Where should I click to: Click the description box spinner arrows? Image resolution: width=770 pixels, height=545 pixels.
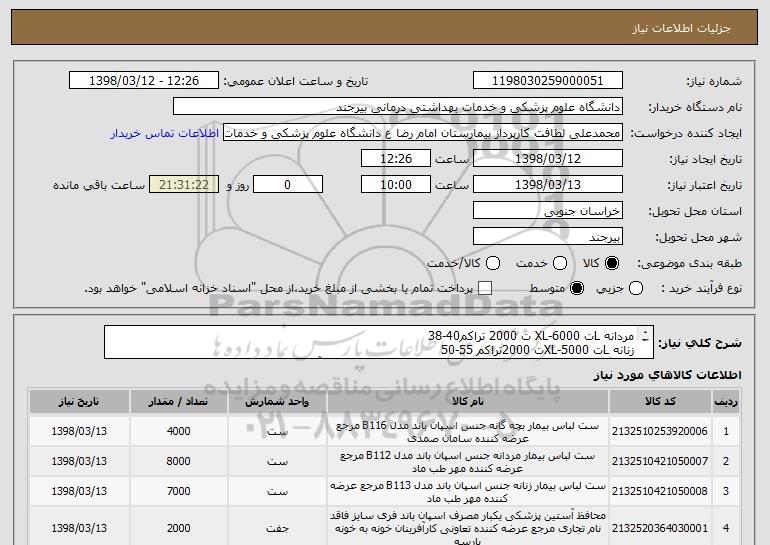pos(645,335)
